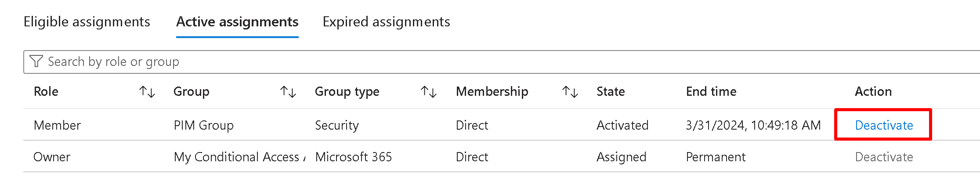Click the Role column header
Image resolution: width=980 pixels, height=196 pixels.
coord(46,91)
